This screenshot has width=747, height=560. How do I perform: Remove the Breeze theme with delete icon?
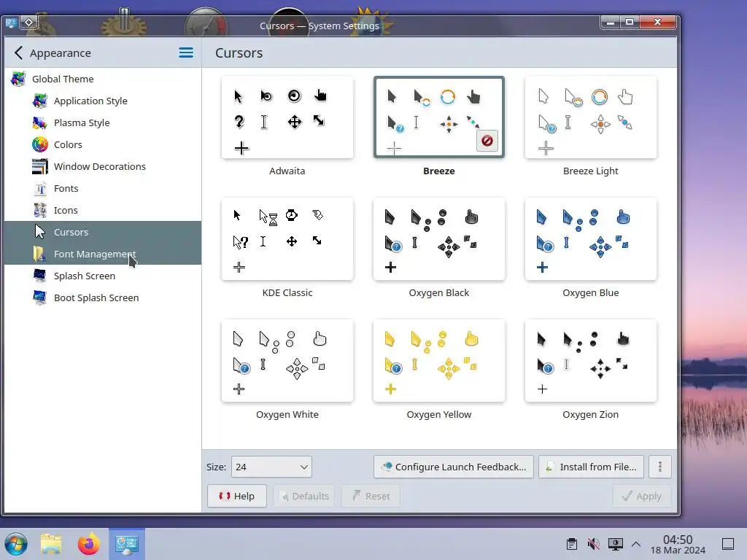[487, 141]
